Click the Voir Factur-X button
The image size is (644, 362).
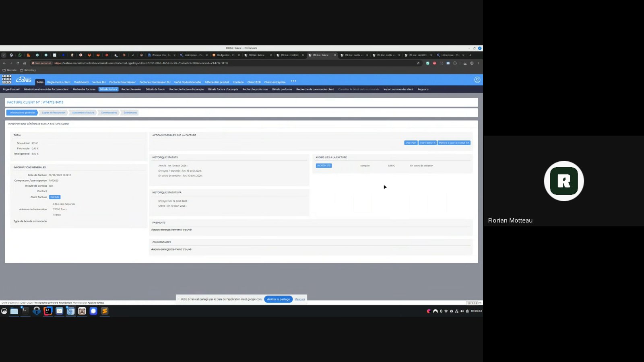point(427,143)
